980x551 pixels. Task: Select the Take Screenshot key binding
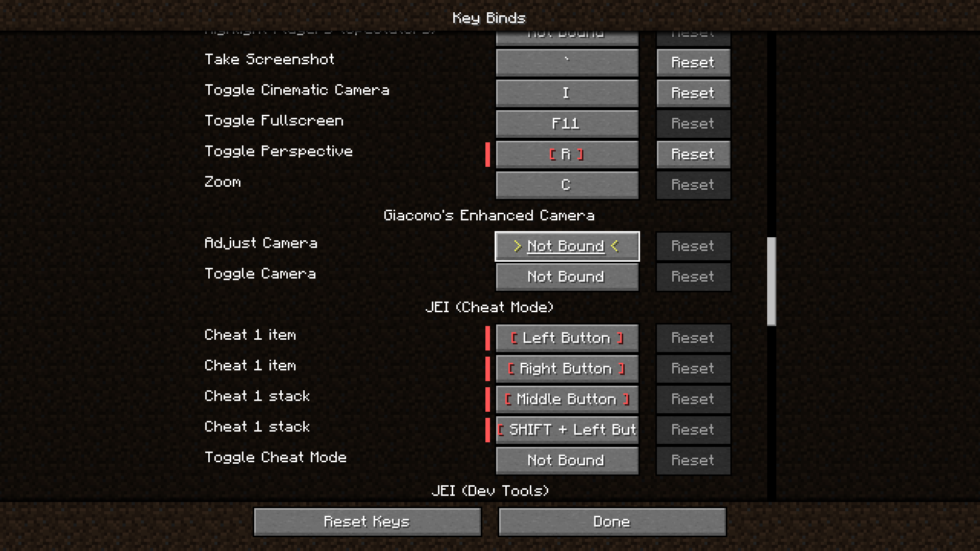[x=566, y=62]
